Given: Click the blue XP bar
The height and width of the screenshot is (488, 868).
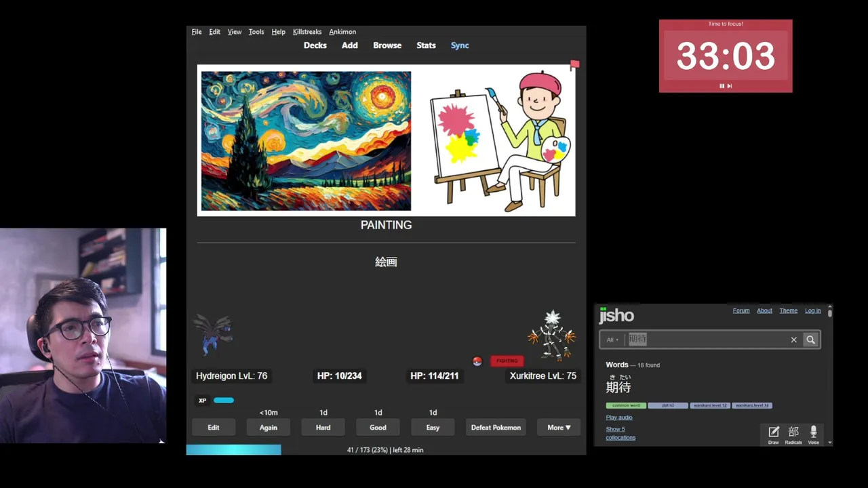Looking at the screenshot, I should coord(224,401).
